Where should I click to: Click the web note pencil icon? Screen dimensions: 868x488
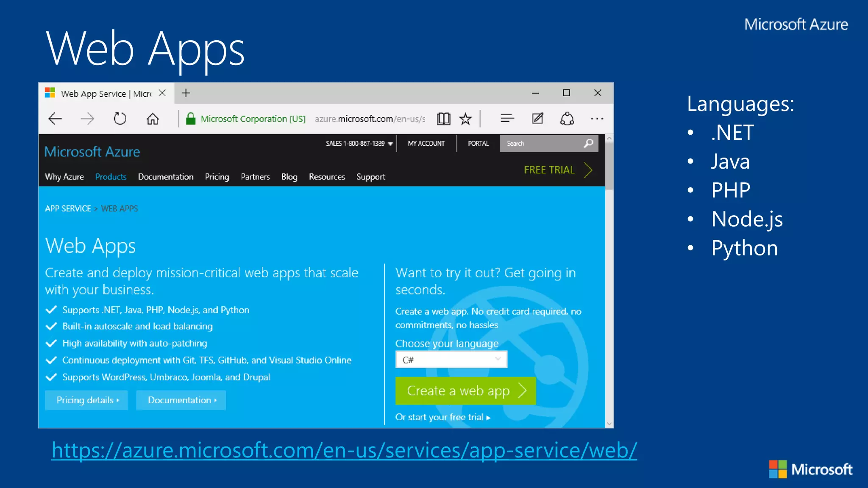click(x=537, y=119)
